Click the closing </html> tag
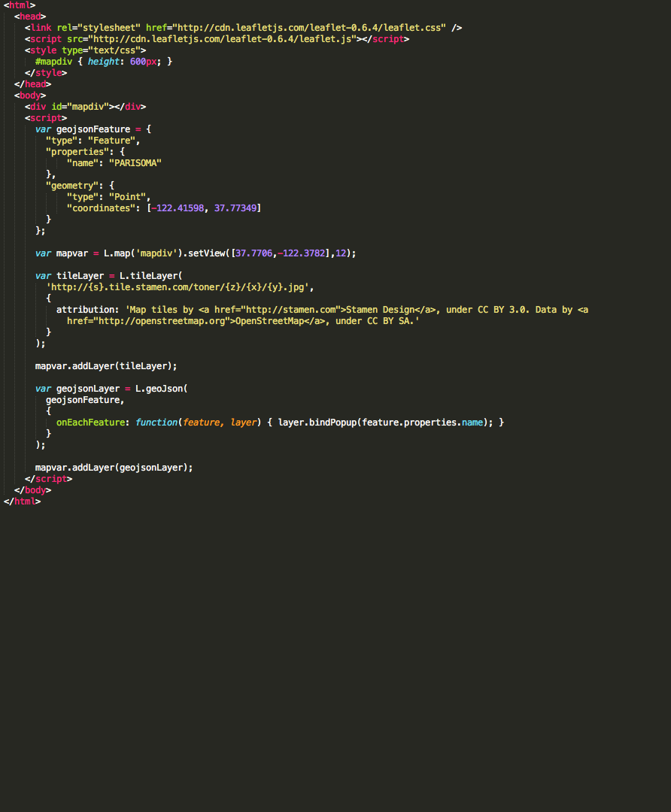671x812 pixels. pos(23,501)
